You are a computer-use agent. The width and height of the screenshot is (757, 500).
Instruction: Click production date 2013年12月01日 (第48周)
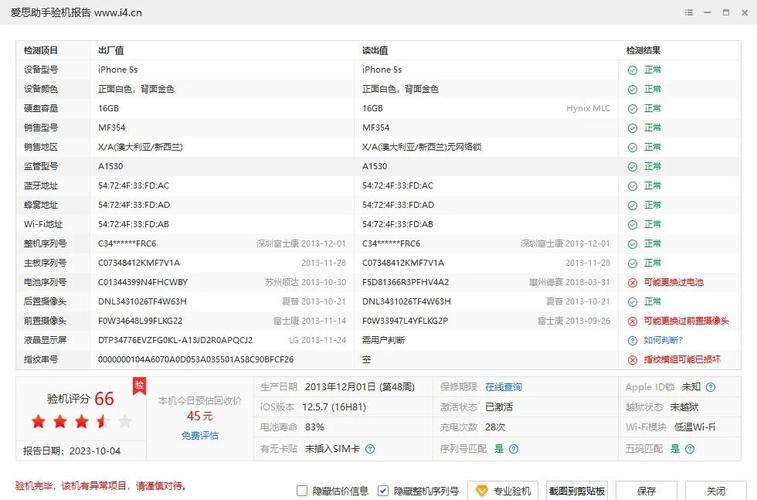tap(360, 387)
